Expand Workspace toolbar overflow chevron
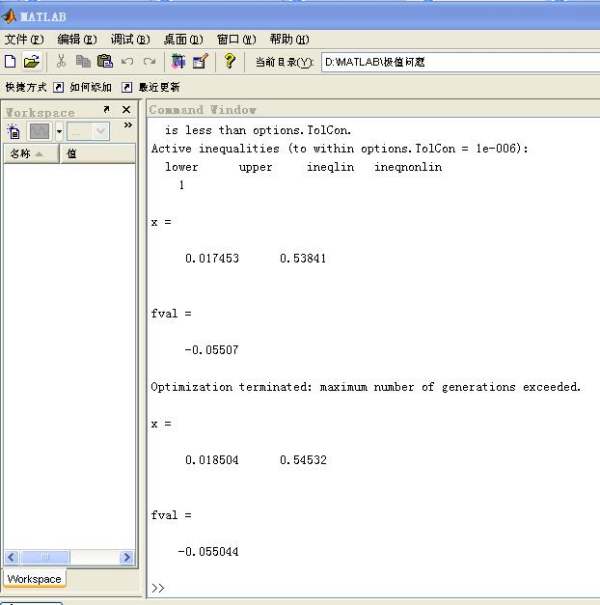This screenshot has height=605, width=600. [127, 126]
